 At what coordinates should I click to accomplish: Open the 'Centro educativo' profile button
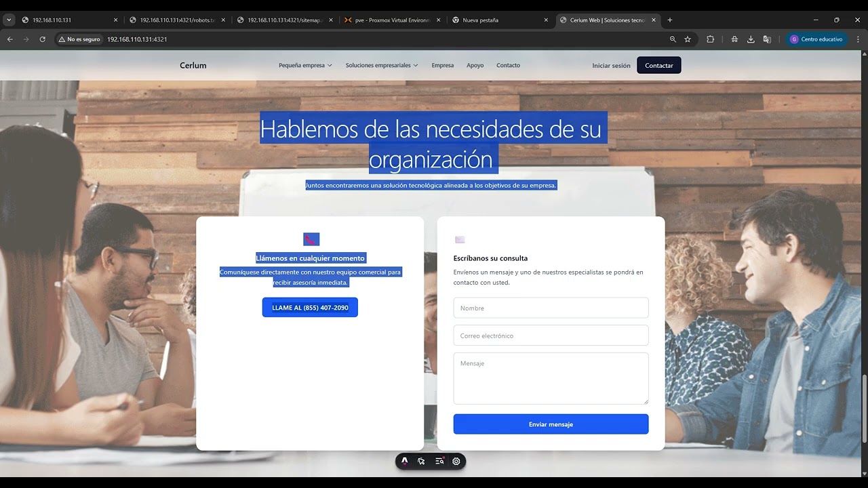(816, 39)
